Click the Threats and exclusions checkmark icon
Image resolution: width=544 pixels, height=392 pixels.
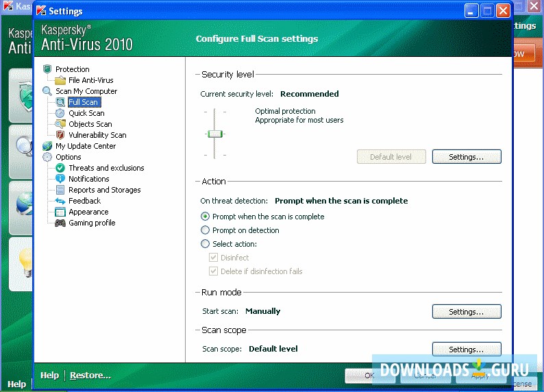click(x=60, y=168)
